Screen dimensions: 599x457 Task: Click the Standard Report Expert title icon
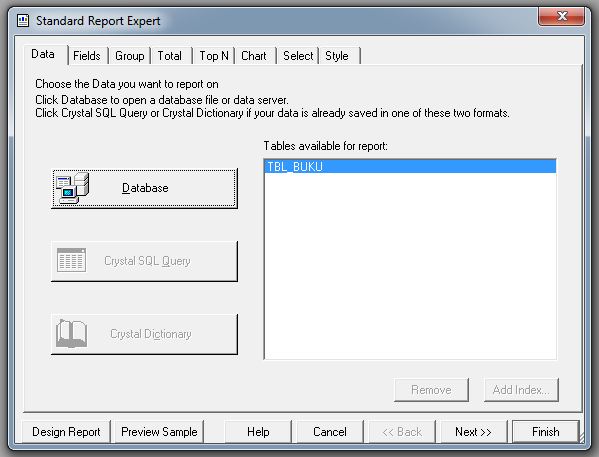click(23, 20)
